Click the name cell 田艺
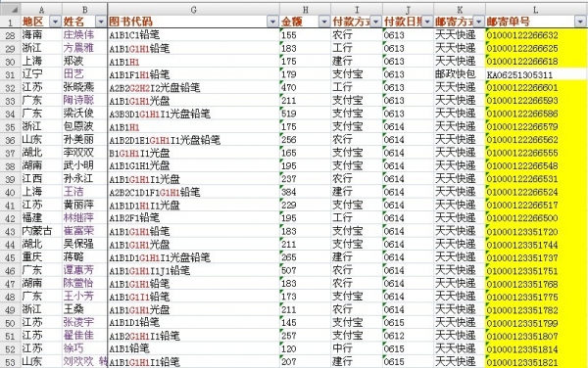 point(84,74)
